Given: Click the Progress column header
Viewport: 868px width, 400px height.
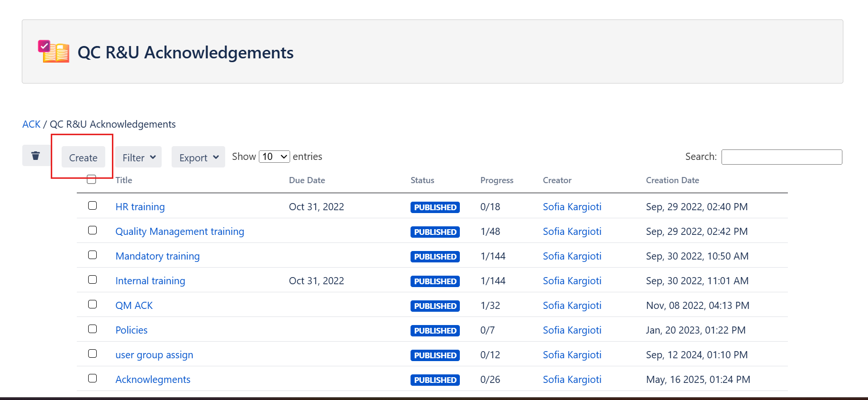Looking at the screenshot, I should 496,180.
